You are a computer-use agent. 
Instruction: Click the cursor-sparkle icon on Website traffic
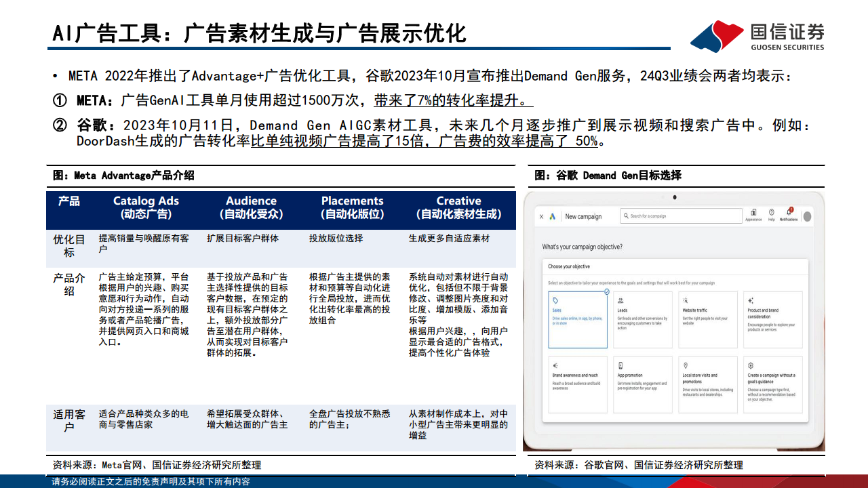pyautogui.click(x=686, y=300)
